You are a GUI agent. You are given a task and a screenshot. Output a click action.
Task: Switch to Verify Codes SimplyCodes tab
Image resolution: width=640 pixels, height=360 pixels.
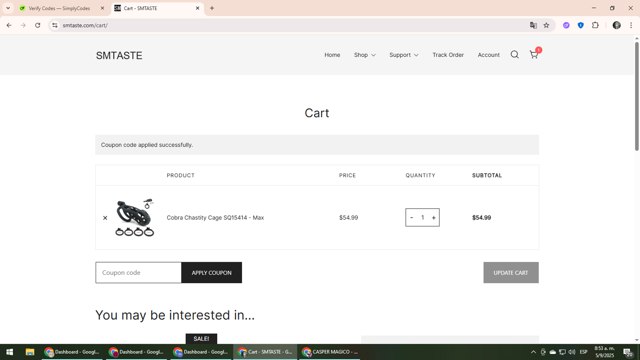point(59,8)
